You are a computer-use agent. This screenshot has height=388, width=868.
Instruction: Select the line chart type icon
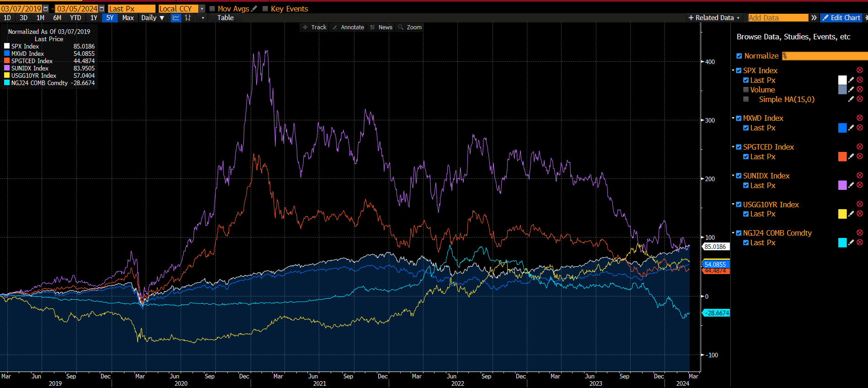tap(176, 18)
